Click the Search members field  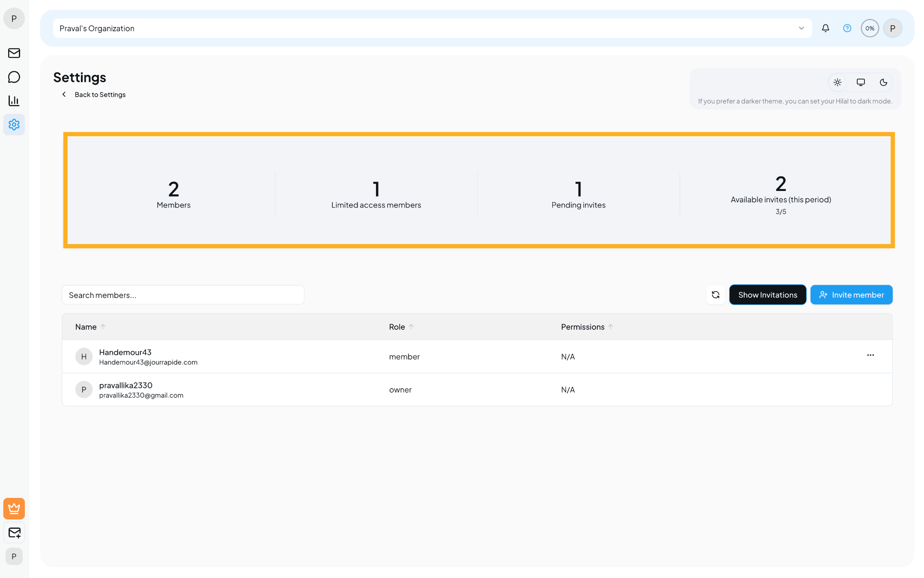coord(183,295)
